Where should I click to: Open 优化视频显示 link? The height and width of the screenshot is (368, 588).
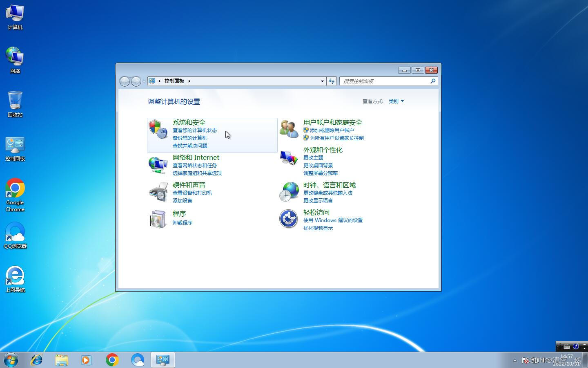[318, 228]
